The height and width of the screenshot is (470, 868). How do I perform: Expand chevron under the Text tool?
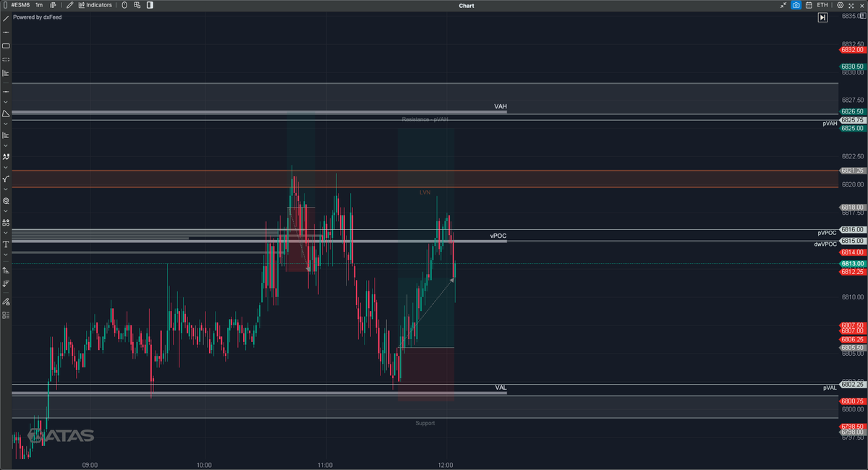(6, 255)
